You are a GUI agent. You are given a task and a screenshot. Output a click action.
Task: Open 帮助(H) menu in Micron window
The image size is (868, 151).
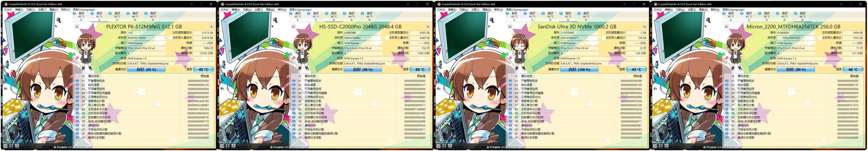715,9
